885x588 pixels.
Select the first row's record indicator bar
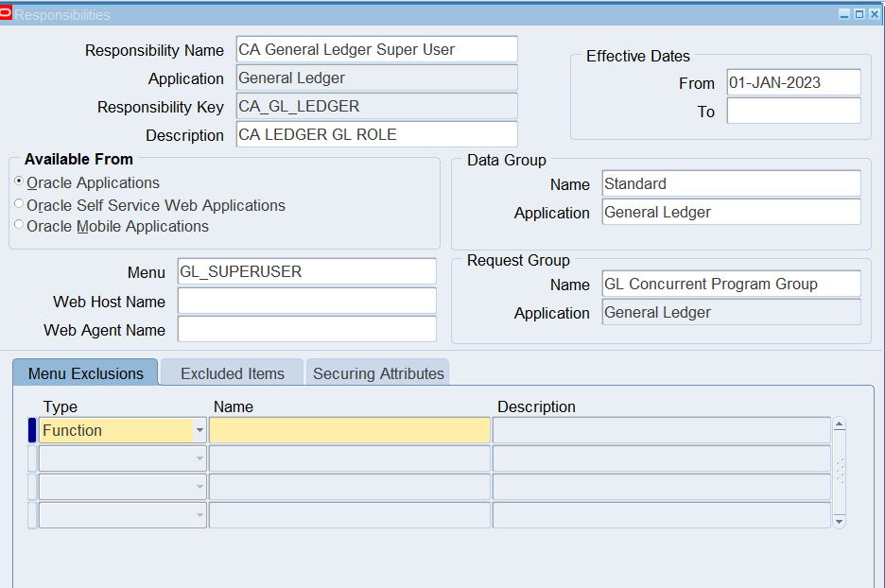click(32, 430)
